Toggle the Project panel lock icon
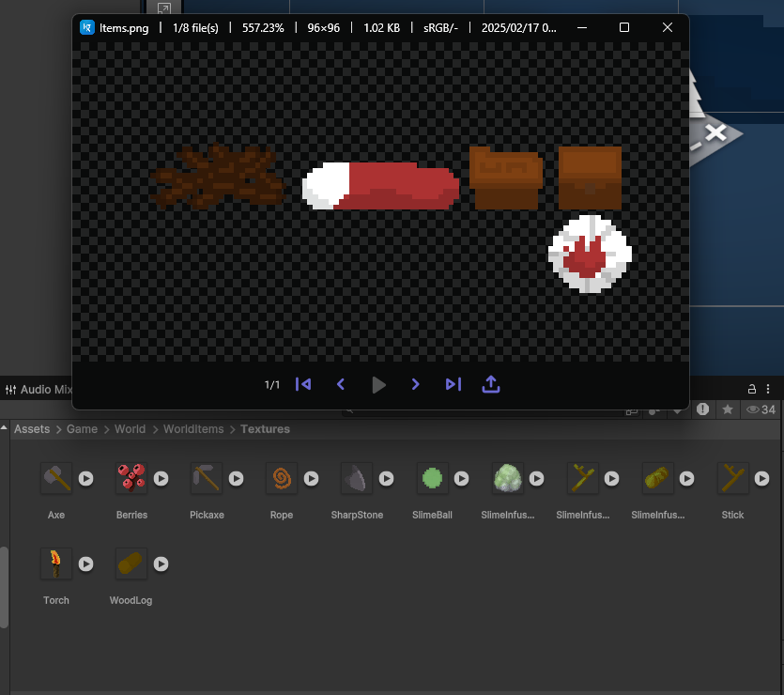The width and height of the screenshot is (784, 695). point(751,388)
